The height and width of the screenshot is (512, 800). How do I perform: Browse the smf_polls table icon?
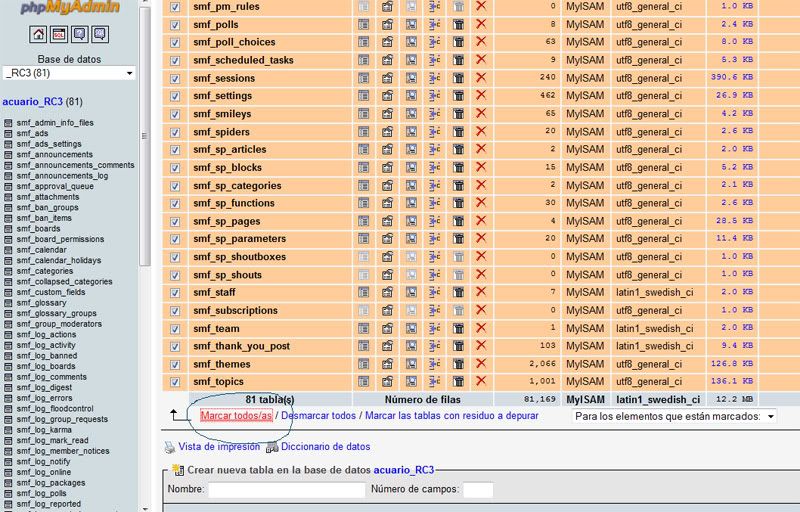[x=363, y=24]
